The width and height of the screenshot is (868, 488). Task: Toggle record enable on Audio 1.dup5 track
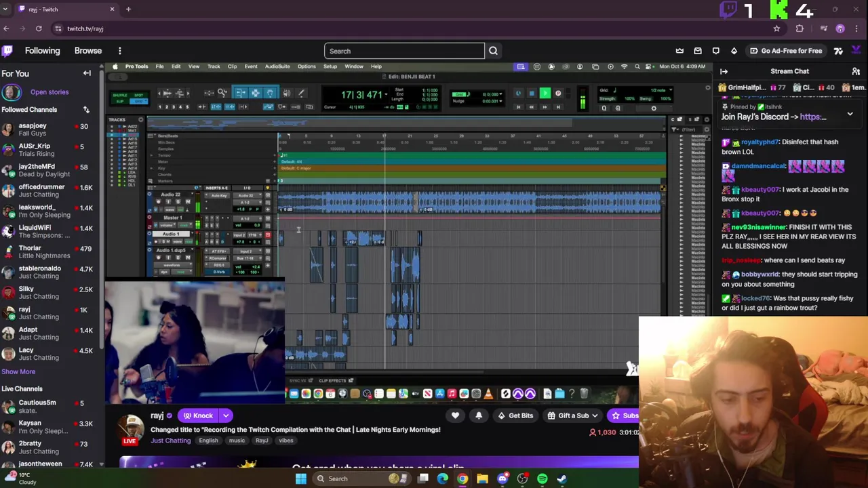[159, 258]
